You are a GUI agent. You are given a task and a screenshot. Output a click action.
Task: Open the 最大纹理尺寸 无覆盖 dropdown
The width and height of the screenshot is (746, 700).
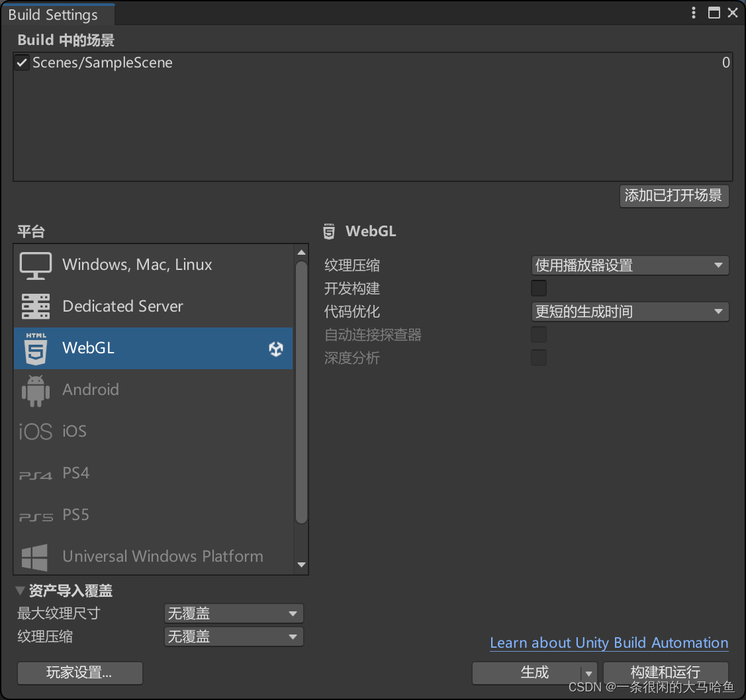[234, 613]
